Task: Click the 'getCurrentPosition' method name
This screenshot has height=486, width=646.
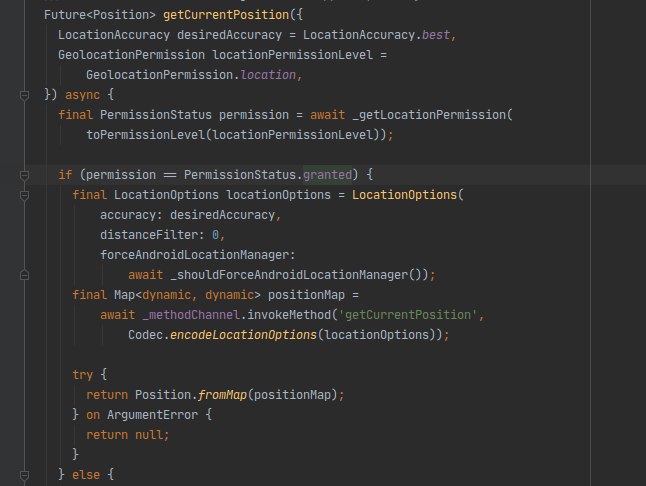Action: pyautogui.click(x=226, y=15)
